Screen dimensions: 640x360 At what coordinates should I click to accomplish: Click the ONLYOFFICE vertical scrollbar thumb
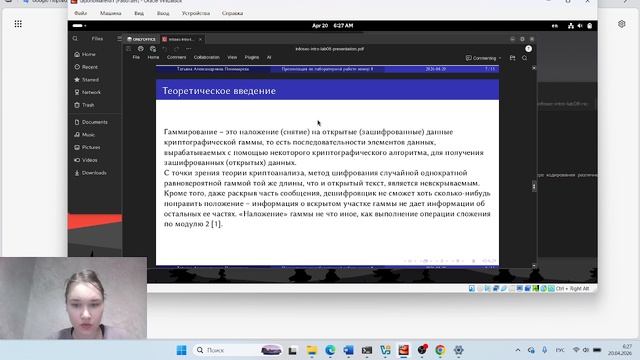[x=534, y=187]
